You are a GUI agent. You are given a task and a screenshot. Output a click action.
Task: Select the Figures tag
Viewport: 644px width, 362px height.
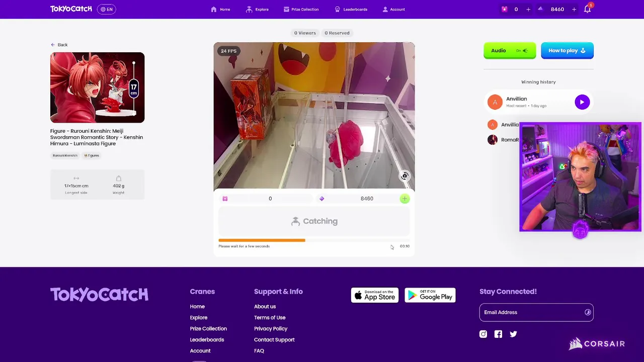pos(92,155)
